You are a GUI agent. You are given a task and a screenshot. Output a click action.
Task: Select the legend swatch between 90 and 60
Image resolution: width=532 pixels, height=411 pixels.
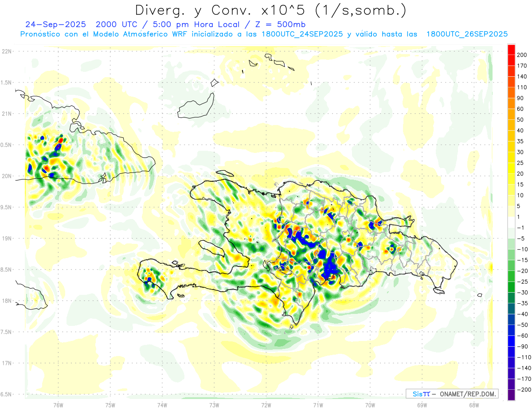pyautogui.click(x=511, y=103)
